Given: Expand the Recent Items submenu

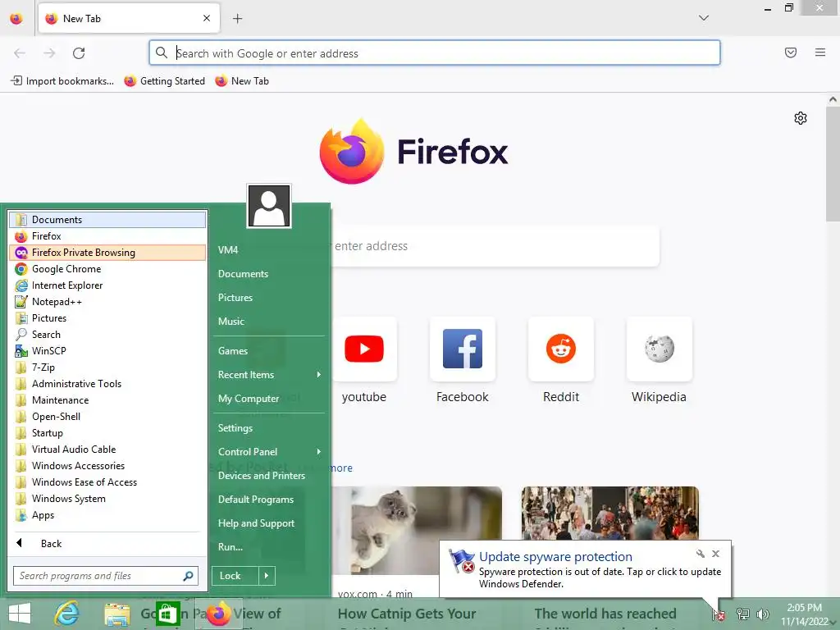Looking at the screenshot, I should click(269, 375).
